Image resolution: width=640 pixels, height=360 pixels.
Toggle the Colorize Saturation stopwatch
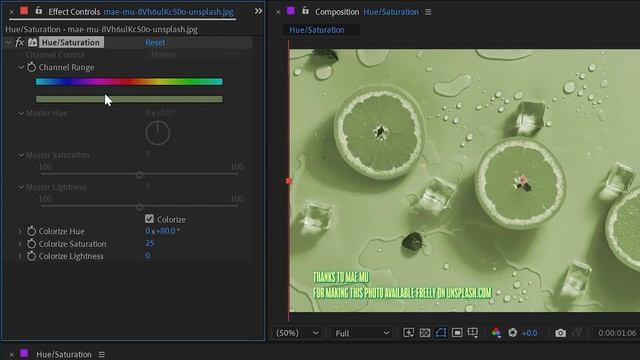pos(31,244)
